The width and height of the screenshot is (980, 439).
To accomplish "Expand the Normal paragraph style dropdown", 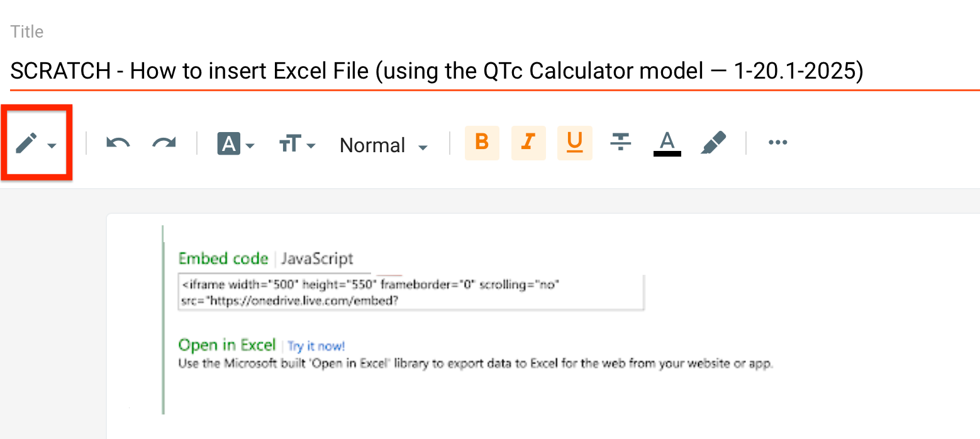I will tap(383, 145).
